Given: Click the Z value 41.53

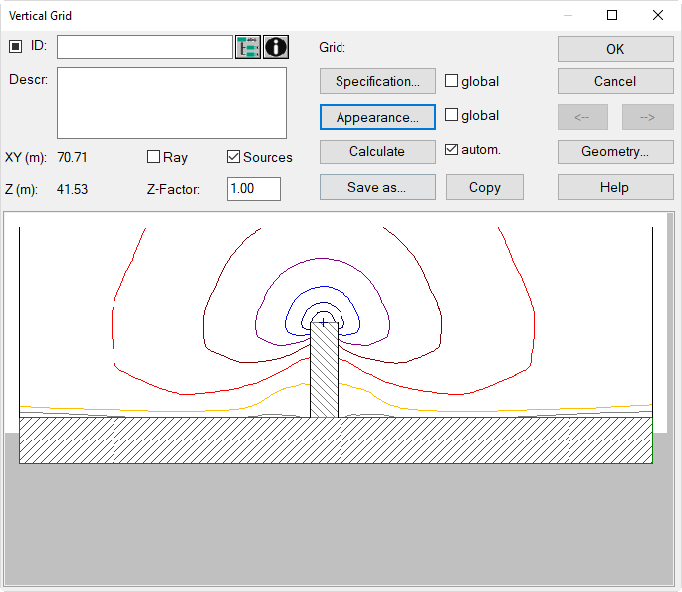Looking at the screenshot, I should pos(73,189).
